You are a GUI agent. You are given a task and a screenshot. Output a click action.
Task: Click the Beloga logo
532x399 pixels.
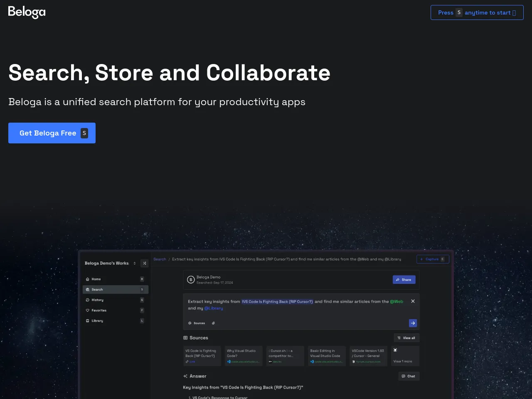(x=27, y=12)
